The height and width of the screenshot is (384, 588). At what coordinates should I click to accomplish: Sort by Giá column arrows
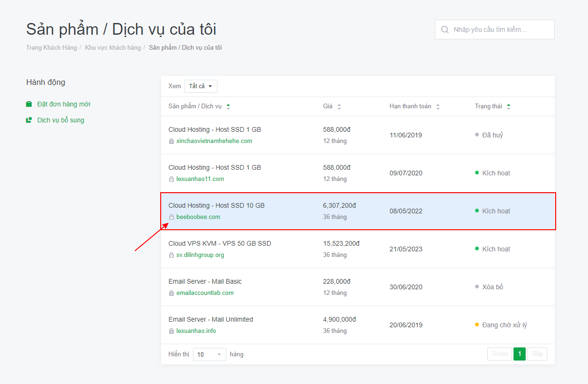pos(339,106)
